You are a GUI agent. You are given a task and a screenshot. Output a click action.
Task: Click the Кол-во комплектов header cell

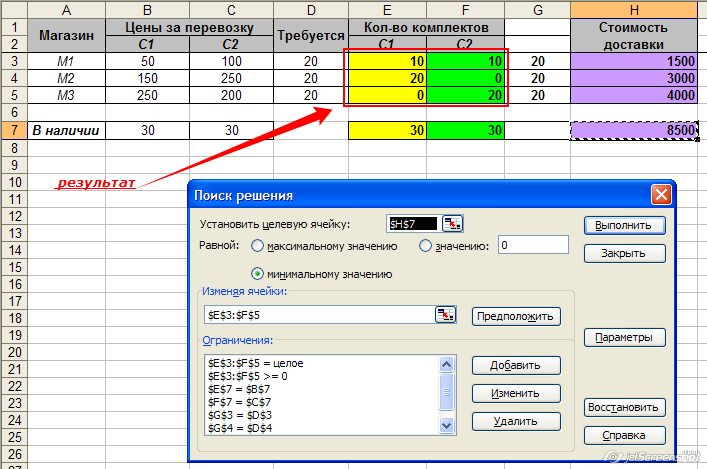[426, 27]
